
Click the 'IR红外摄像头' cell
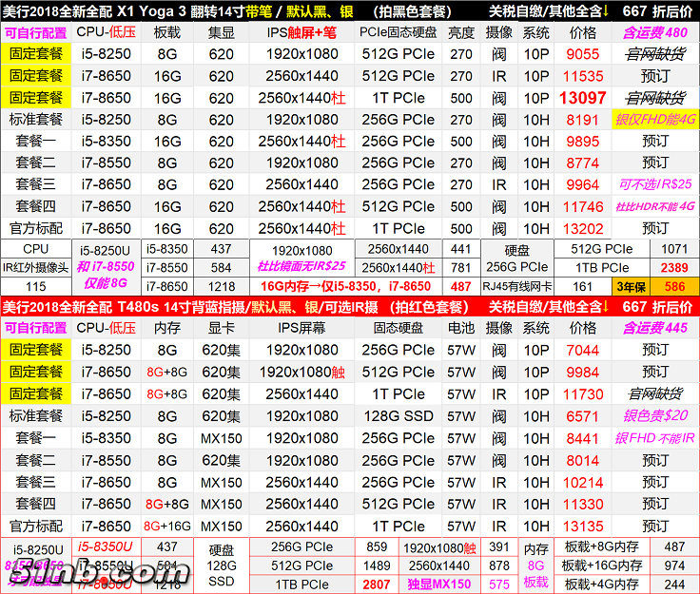pos(36,268)
